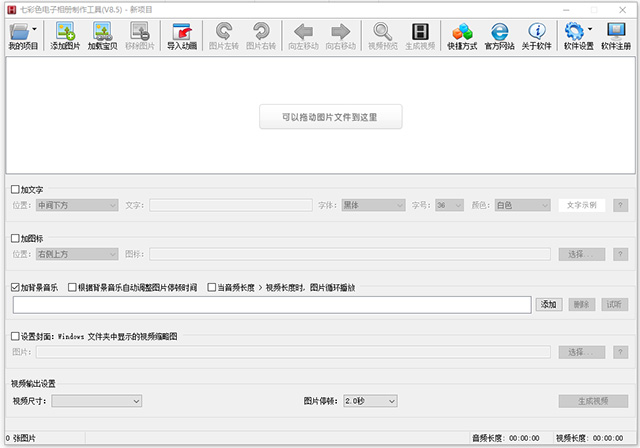Click 选择 button for cover 图片
The image size is (640, 448).
582,352
